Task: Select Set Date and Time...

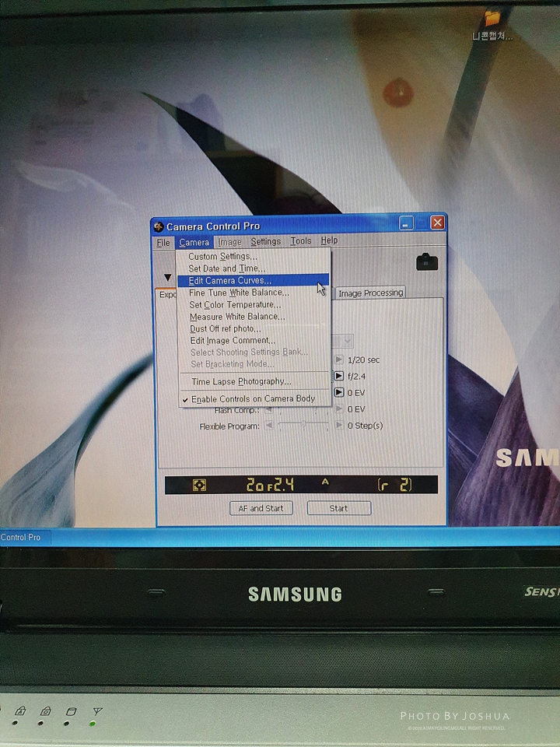Action: (x=254, y=268)
